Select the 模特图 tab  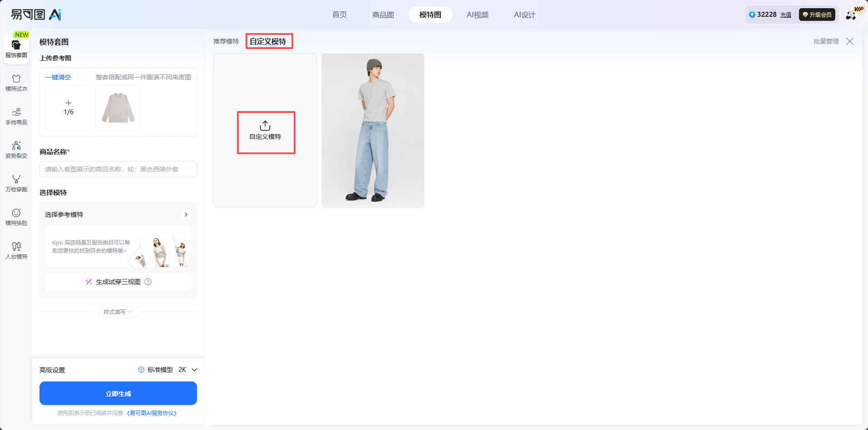[430, 15]
